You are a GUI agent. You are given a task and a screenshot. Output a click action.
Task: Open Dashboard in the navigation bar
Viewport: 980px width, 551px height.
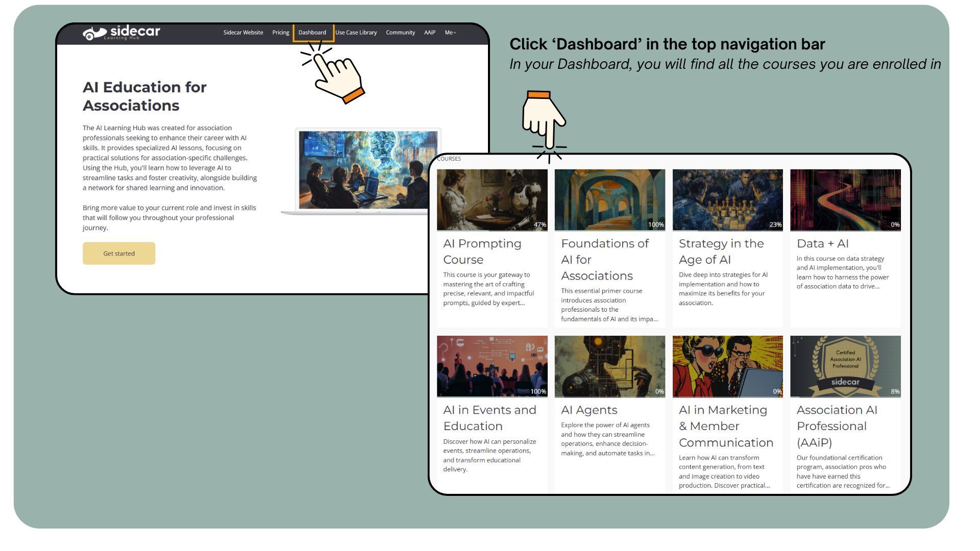pyautogui.click(x=312, y=33)
